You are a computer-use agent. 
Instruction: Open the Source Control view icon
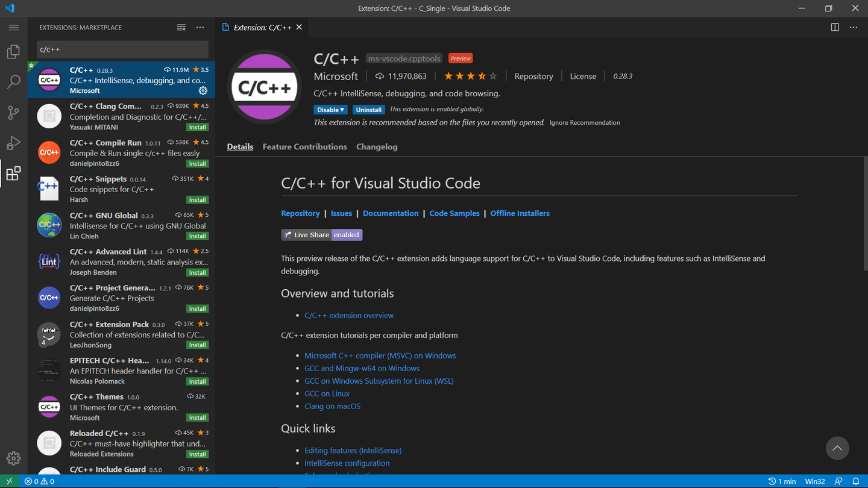(13, 113)
